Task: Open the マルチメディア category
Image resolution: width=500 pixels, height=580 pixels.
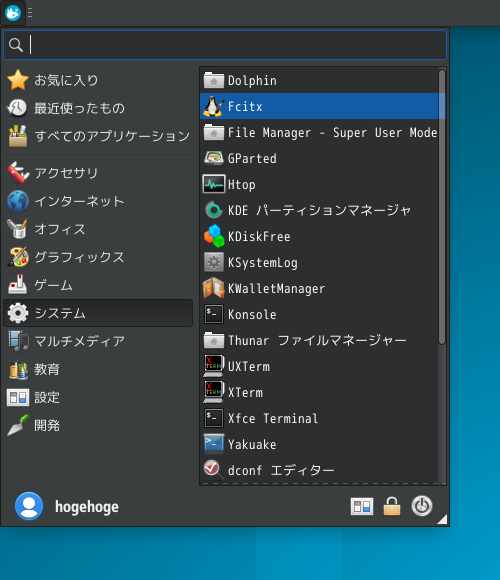Action: [x=98, y=341]
